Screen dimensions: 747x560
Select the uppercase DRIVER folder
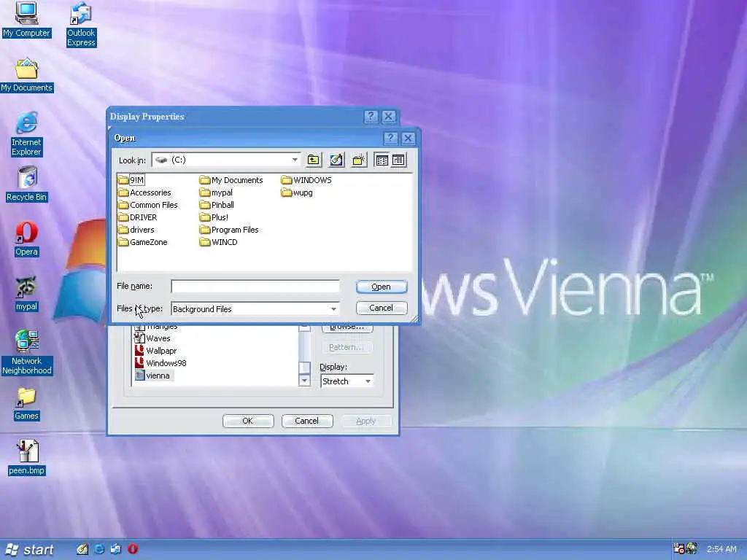pos(138,217)
